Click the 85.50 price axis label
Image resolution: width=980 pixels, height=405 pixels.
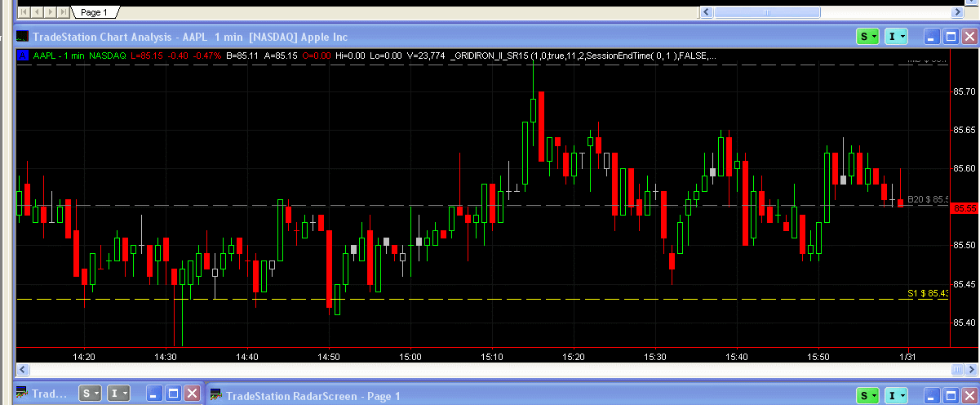click(964, 245)
